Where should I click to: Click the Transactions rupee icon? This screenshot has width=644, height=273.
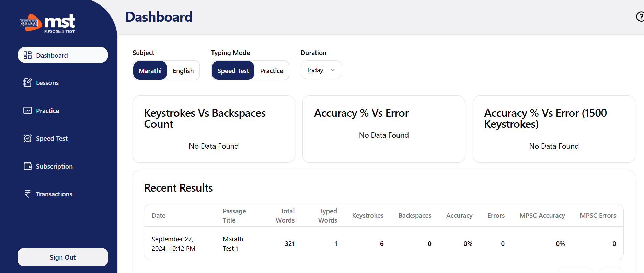pyautogui.click(x=27, y=194)
